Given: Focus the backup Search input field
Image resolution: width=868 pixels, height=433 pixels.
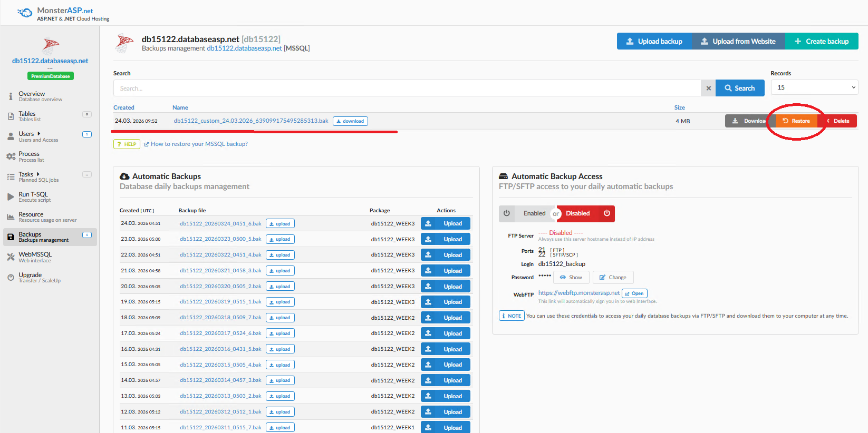Looking at the screenshot, I should [x=407, y=88].
